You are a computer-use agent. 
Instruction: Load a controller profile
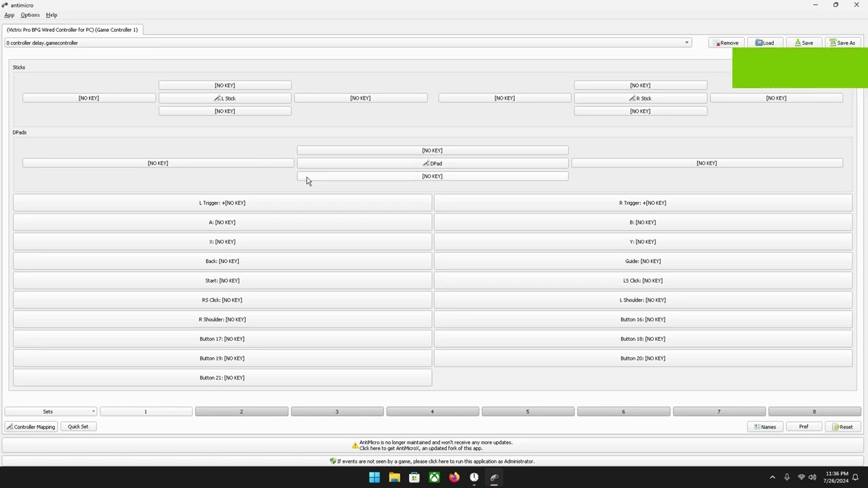point(765,43)
